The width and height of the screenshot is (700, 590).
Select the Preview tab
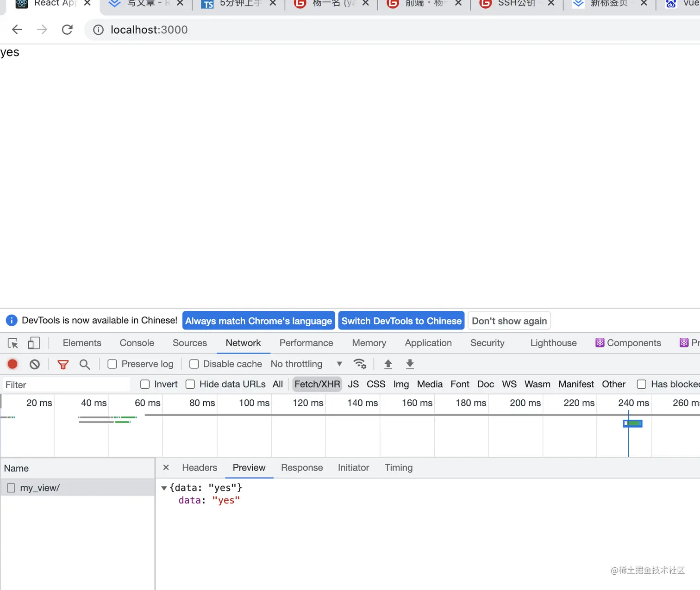[249, 468]
